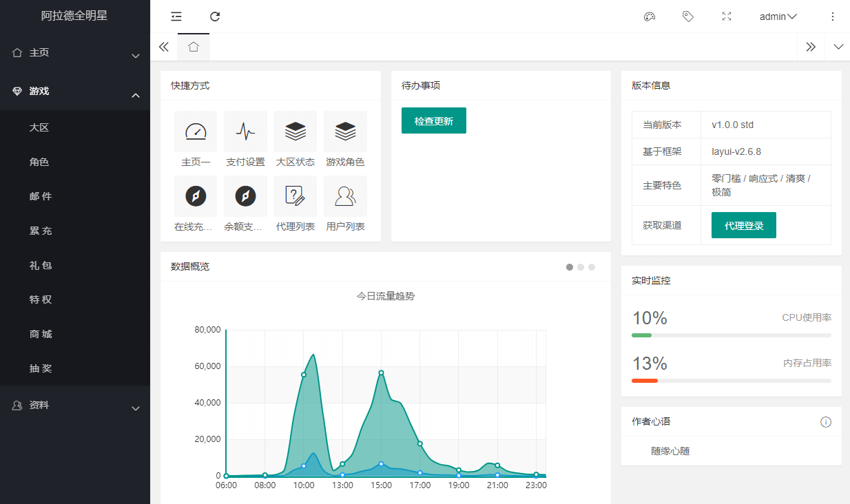Select the home tab

(x=194, y=47)
